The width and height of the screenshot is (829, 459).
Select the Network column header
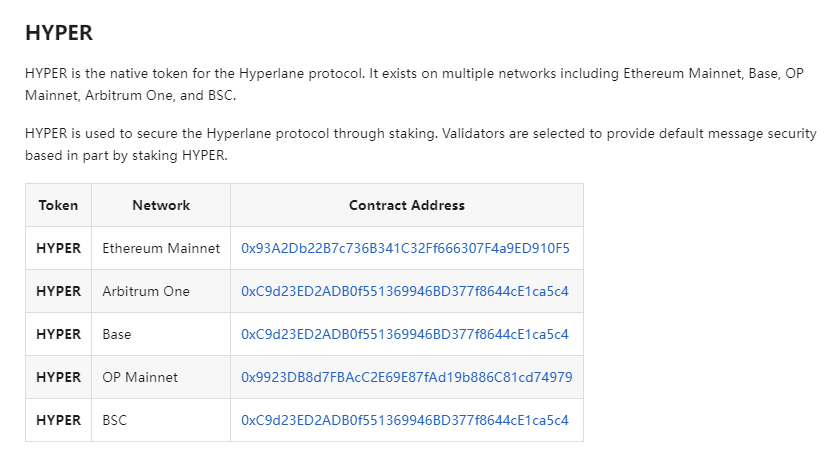(x=161, y=205)
